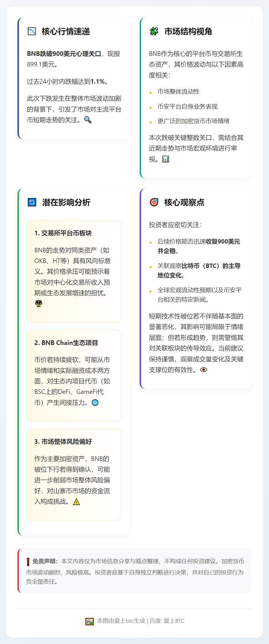
Task: Click the picture icon in the footer
Action: tap(90, 621)
